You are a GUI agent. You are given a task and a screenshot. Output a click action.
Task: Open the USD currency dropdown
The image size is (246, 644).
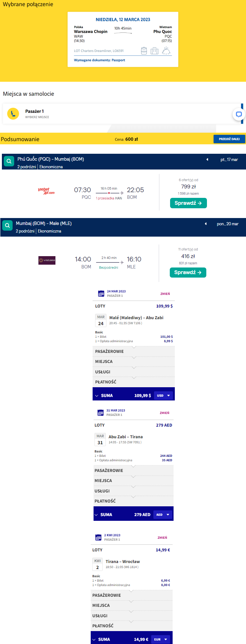click(x=163, y=395)
